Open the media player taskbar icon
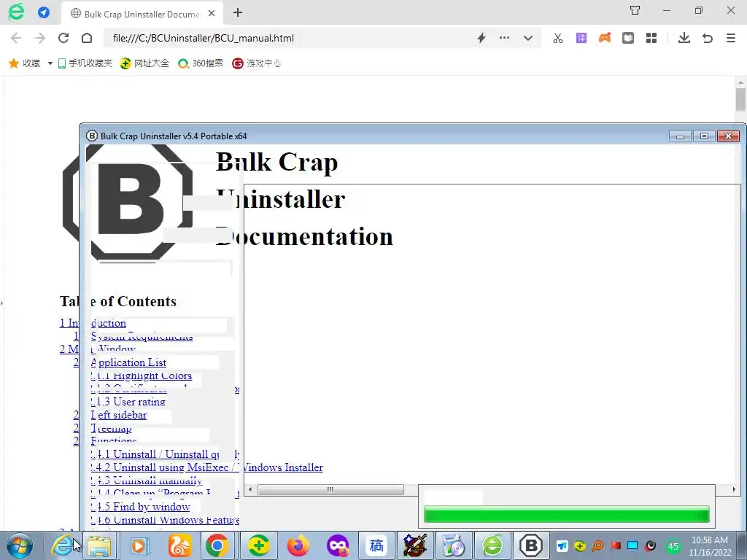 pos(139,545)
